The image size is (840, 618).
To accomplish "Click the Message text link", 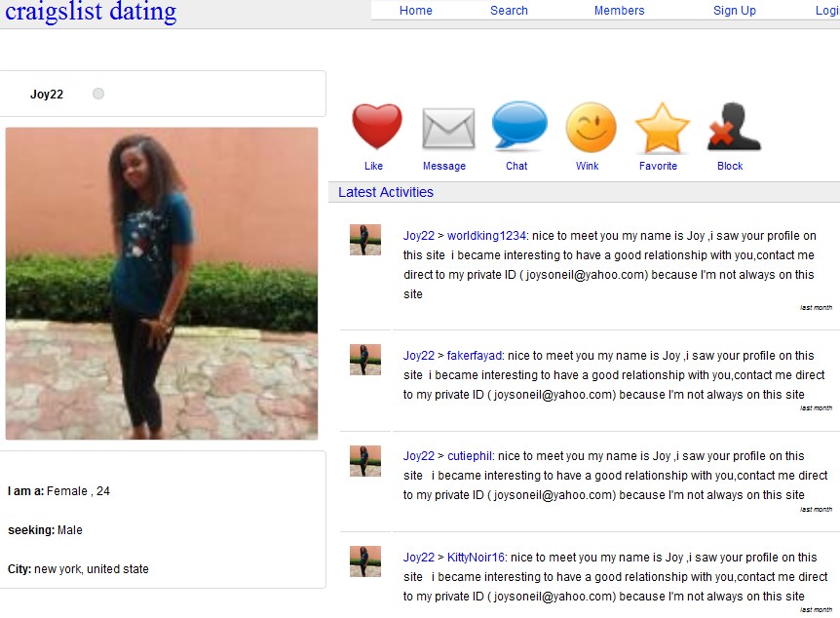I will point(444,166).
